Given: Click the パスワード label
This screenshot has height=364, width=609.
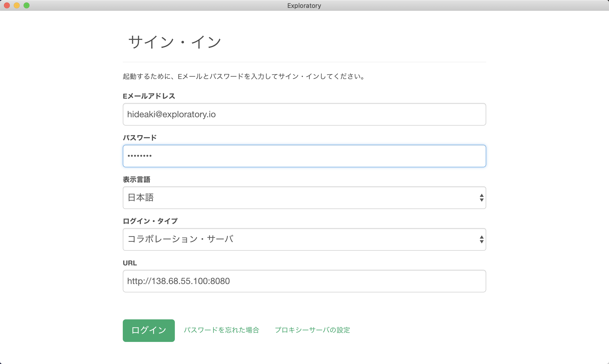Looking at the screenshot, I should coord(140,138).
